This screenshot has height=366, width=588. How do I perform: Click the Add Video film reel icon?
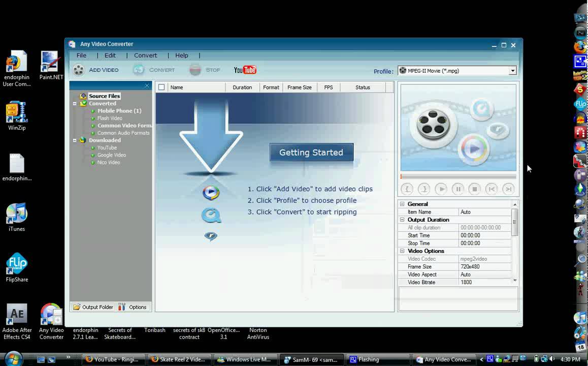tap(79, 70)
